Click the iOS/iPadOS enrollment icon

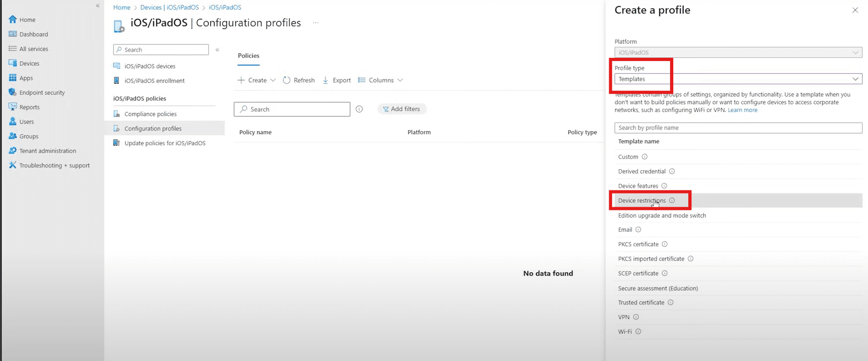(x=117, y=81)
